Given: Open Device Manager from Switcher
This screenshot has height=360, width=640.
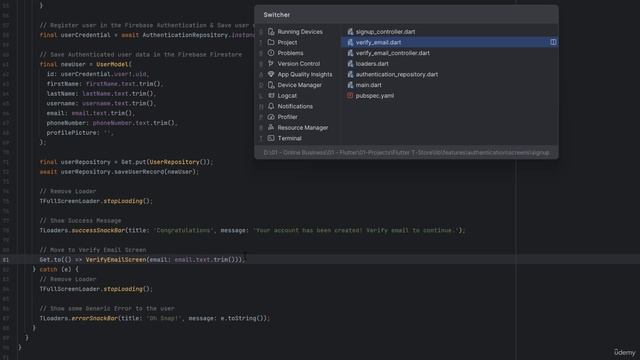Looking at the screenshot, I should [300, 85].
